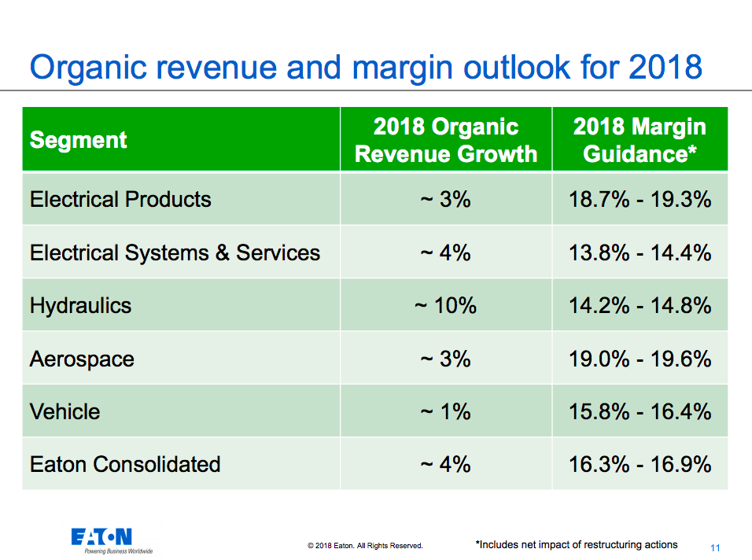This screenshot has height=560, width=752.
Task: Click the restructuring actions footnote text
Action: (577, 544)
